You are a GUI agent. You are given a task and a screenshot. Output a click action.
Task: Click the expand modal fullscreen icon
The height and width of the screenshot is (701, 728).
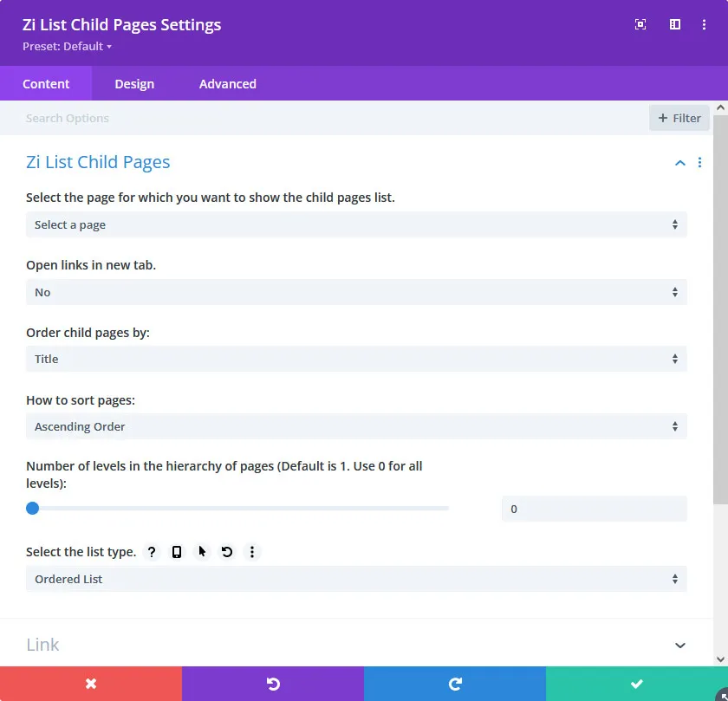point(640,24)
